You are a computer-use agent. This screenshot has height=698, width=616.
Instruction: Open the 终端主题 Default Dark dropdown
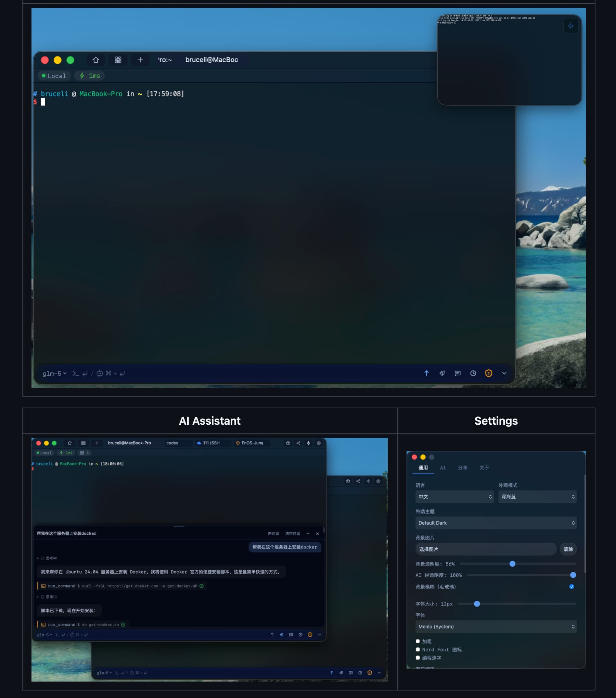click(x=496, y=523)
